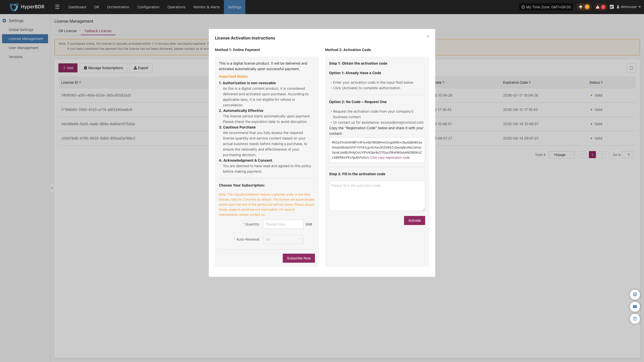
Task: Click the Settings gear icon in sidebar
Action: coord(4,21)
